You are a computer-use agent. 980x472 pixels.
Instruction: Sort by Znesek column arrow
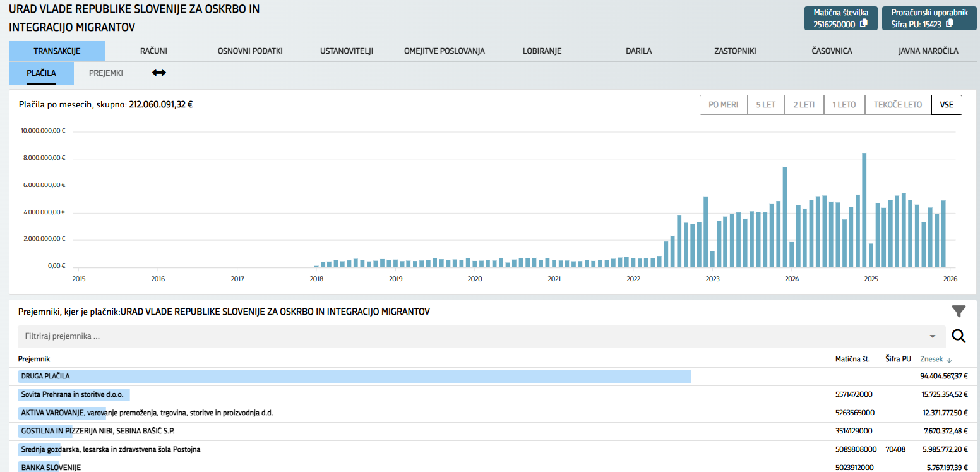tap(949, 360)
